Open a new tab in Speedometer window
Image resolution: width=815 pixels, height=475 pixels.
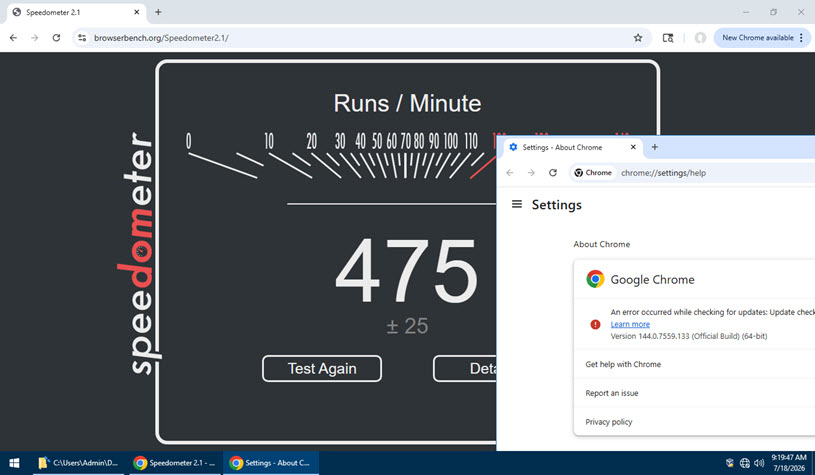[x=158, y=12]
